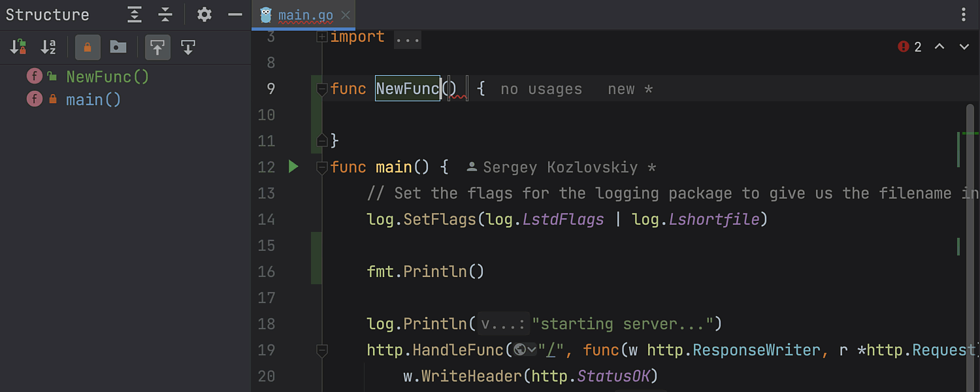The height and width of the screenshot is (392, 980).
Task: Jump to next highlighted error arrow
Action: click(964, 46)
